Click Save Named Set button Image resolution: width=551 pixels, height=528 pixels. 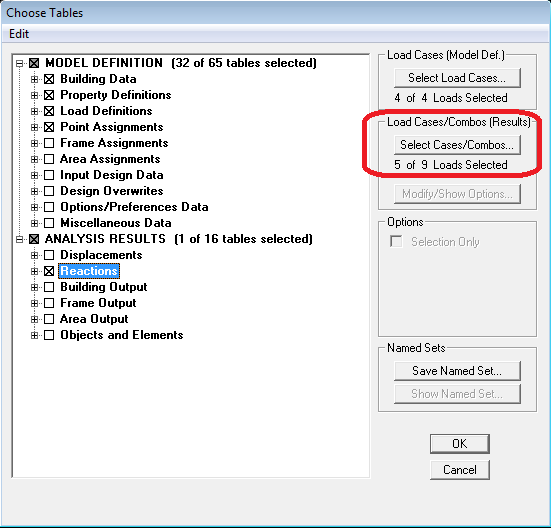[x=457, y=371]
